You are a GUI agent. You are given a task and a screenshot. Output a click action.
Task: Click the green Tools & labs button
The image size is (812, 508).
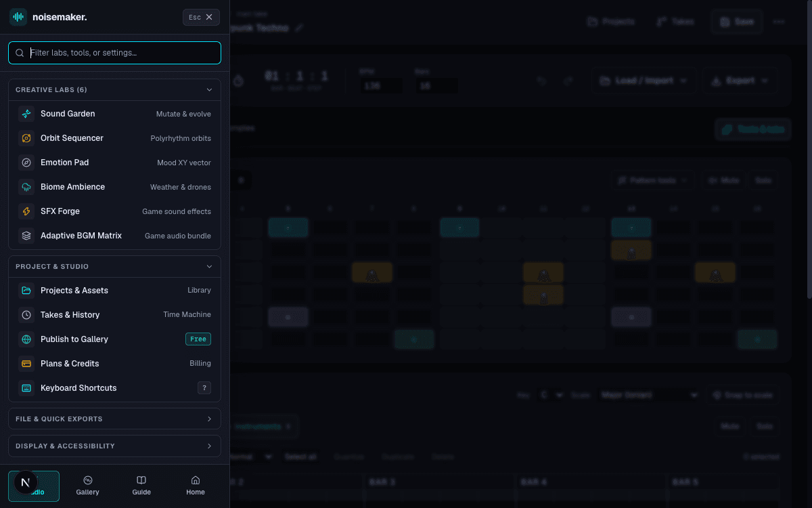point(753,129)
